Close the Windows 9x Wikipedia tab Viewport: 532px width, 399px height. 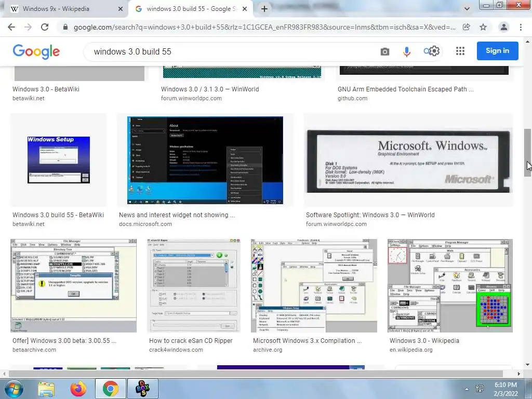(x=121, y=9)
